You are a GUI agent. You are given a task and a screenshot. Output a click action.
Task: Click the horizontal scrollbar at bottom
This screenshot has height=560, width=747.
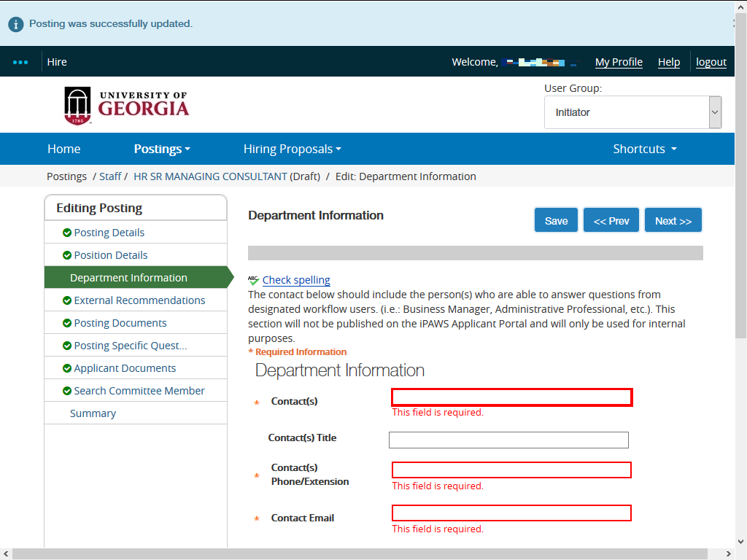tap(365, 554)
